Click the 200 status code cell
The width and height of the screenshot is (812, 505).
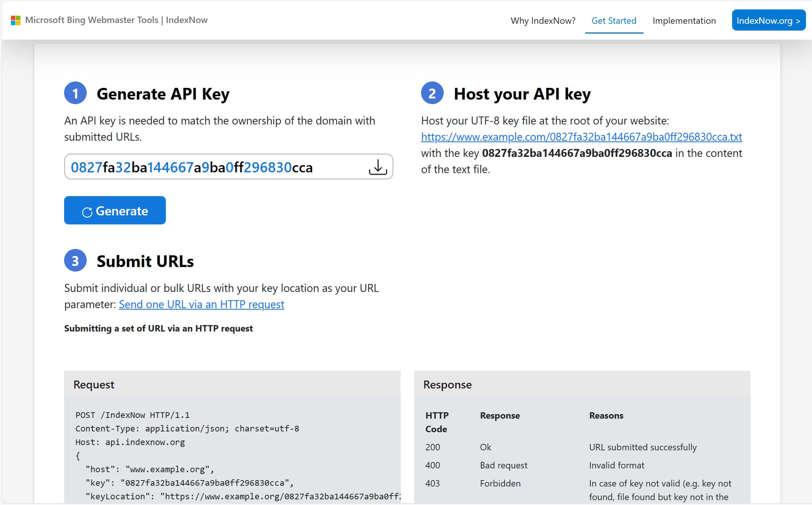432,447
